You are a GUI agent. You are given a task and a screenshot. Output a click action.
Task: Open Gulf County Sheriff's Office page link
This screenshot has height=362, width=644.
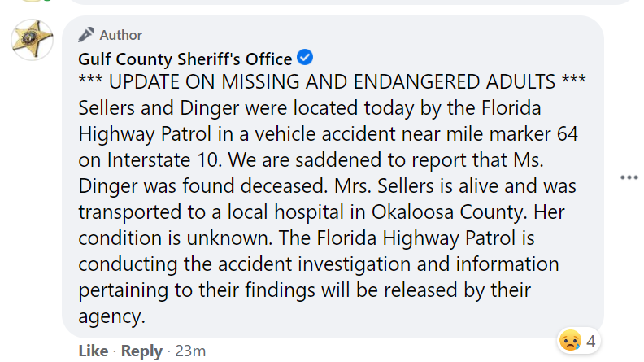coord(185,59)
